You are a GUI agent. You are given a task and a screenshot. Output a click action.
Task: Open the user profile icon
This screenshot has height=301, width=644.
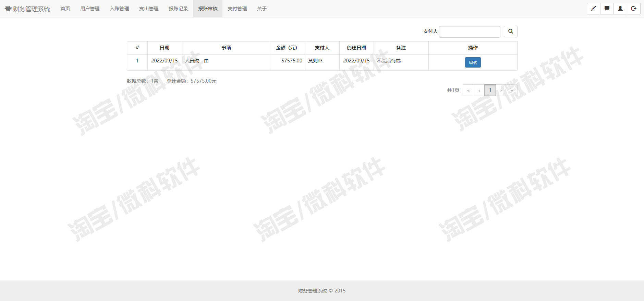(620, 9)
